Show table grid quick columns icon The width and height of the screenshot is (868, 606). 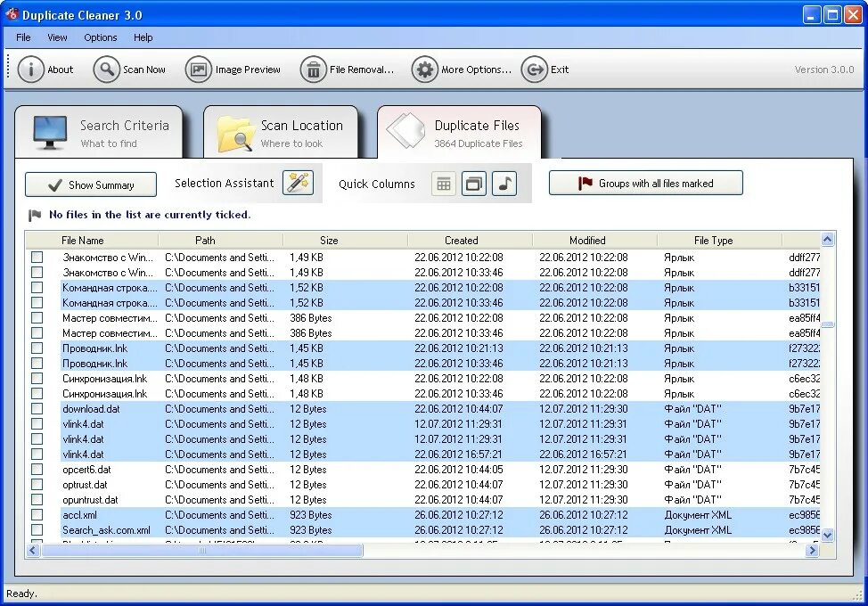pos(444,184)
